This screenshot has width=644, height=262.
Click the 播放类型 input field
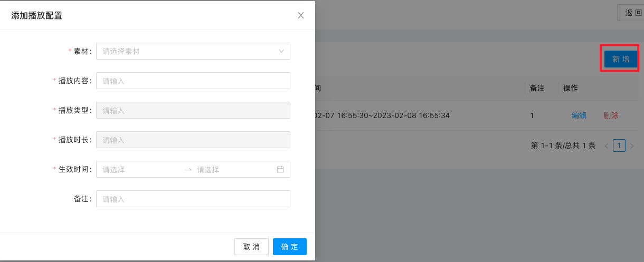(193, 110)
